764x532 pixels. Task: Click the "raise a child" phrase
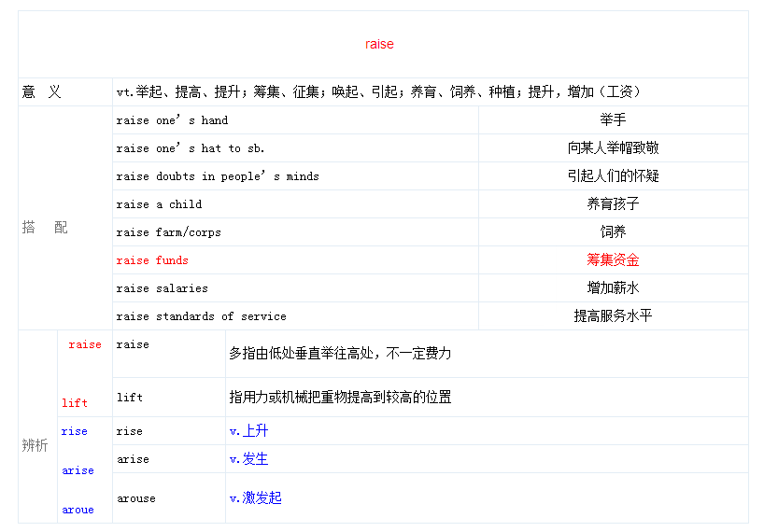(159, 204)
